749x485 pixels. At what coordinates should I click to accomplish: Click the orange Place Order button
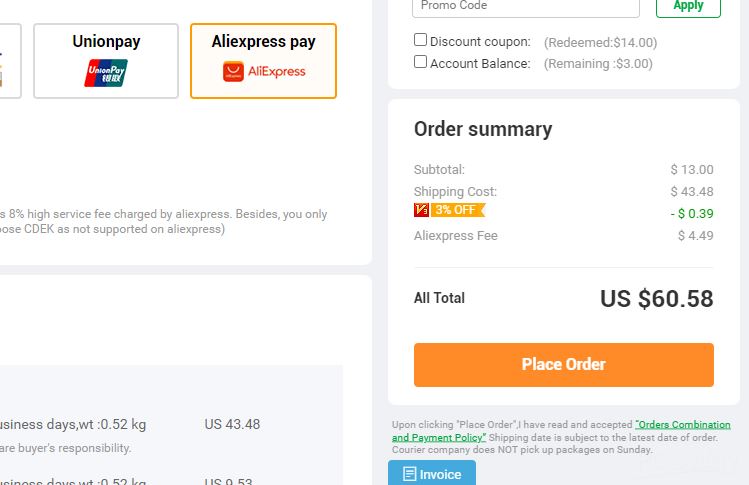coord(564,365)
